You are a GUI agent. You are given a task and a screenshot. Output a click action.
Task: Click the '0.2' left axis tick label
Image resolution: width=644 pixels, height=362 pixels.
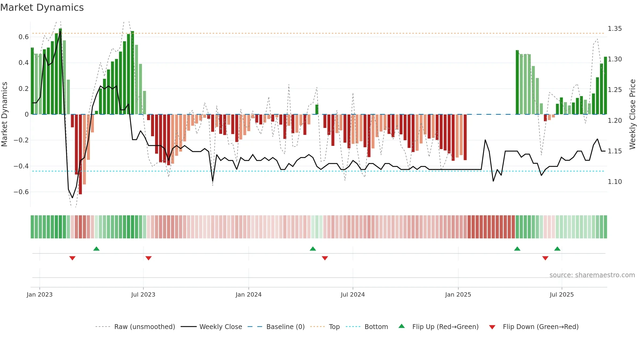pyautogui.click(x=24, y=89)
